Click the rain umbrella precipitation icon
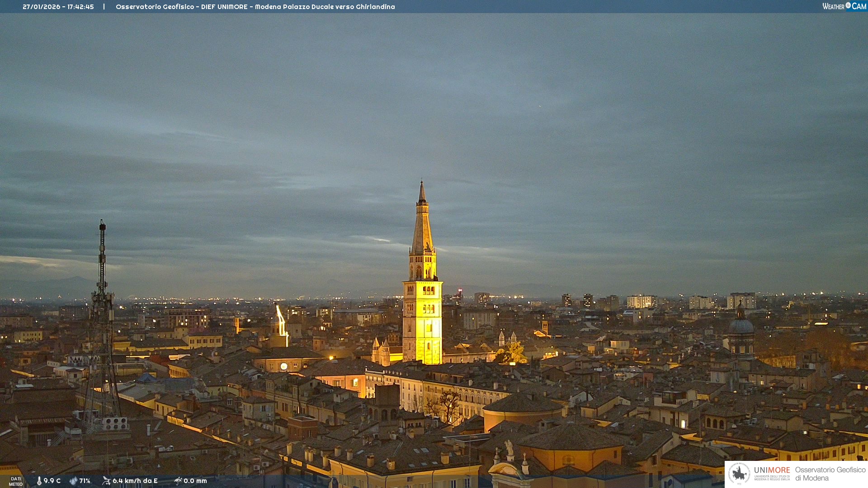The height and width of the screenshot is (488, 868). click(x=178, y=481)
